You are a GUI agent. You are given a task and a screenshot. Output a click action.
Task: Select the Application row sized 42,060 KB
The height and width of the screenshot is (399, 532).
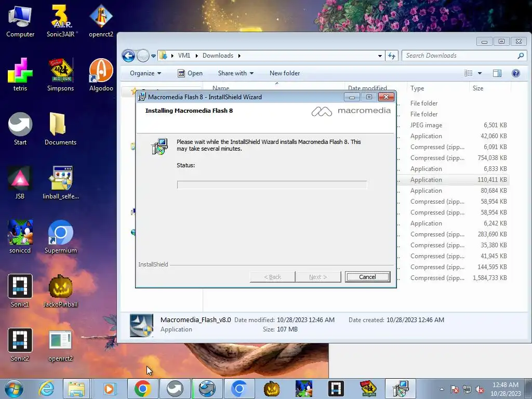[x=453, y=136]
